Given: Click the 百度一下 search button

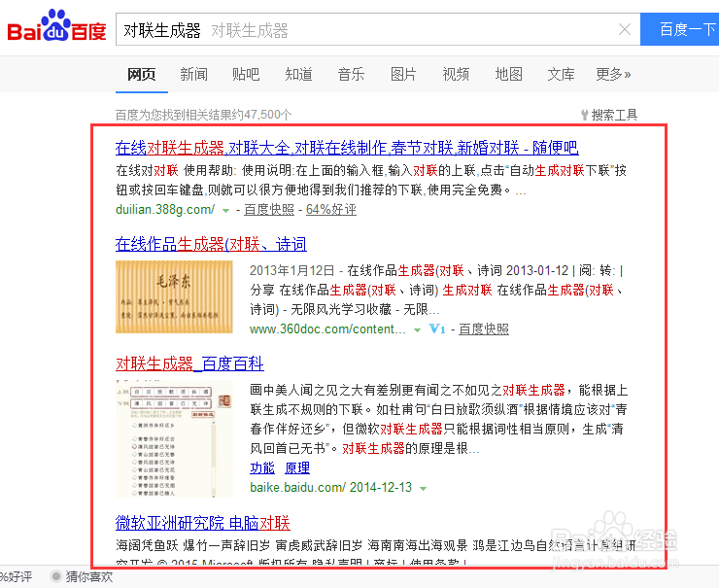Looking at the screenshot, I should pyautogui.click(x=679, y=29).
